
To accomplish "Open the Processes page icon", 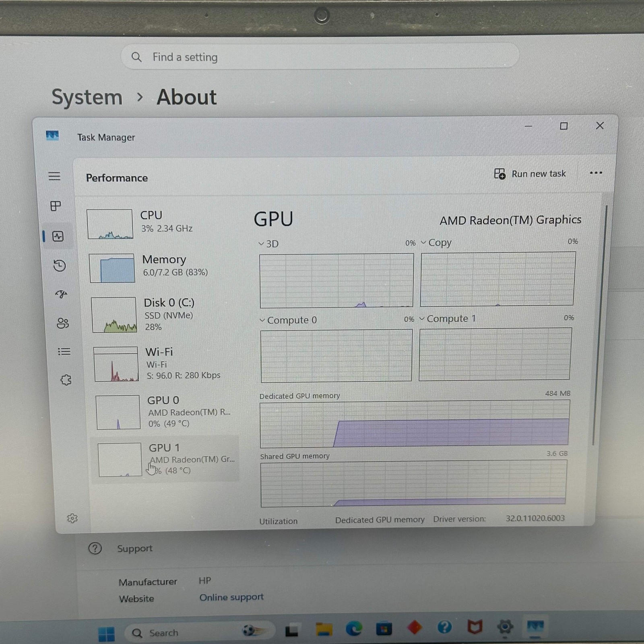I will tap(56, 206).
